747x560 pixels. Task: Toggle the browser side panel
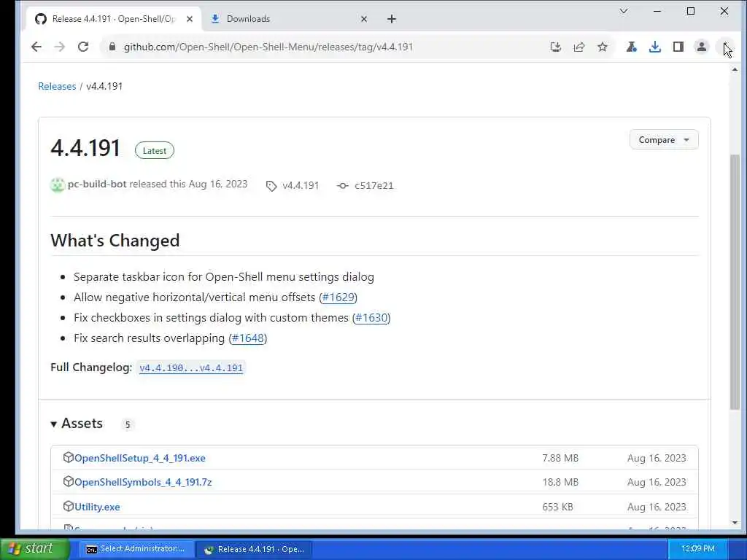click(x=678, y=47)
